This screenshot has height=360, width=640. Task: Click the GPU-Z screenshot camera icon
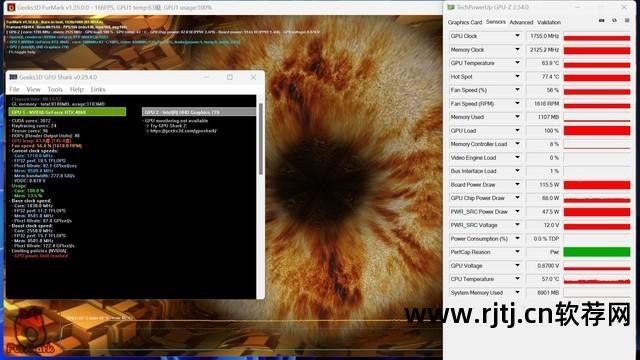[x=601, y=20]
